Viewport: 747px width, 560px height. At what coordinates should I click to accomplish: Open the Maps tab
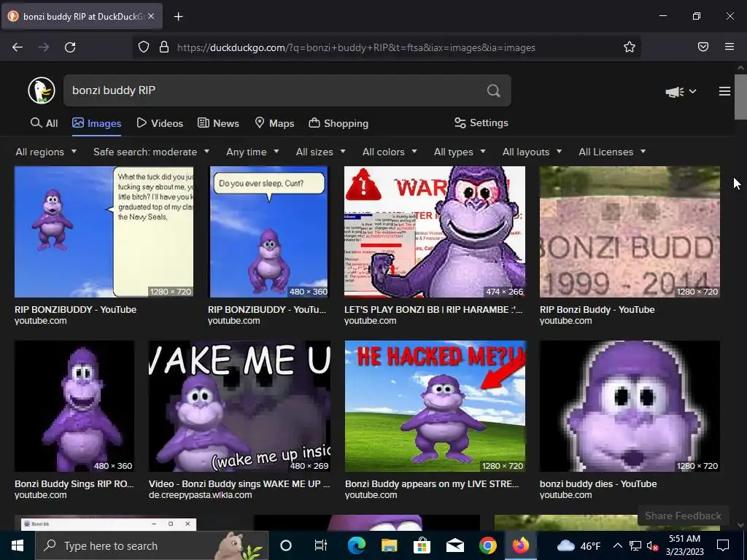(275, 123)
